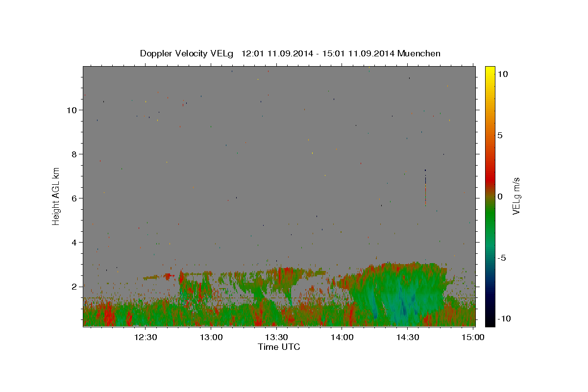The height and width of the screenshot is (392, 588).
Task: Click the red cloud patch near 12:40 at 2.5 km
Action: coord(168,276)
